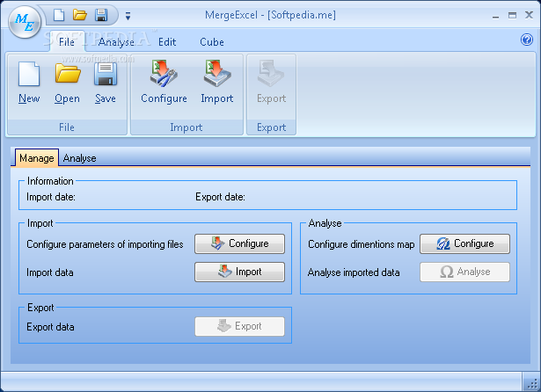Viewport: 541px width, 392px height.
Task: Click the Export button beside Export data
Action: (239, 326)
